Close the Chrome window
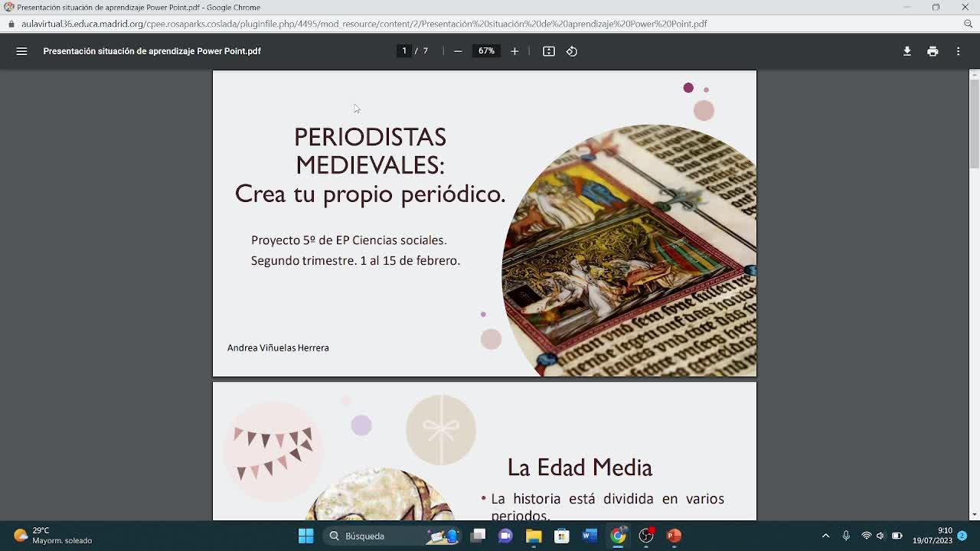Screen dimensions: 980x551 pyautogui.click(x=965, y=7)
